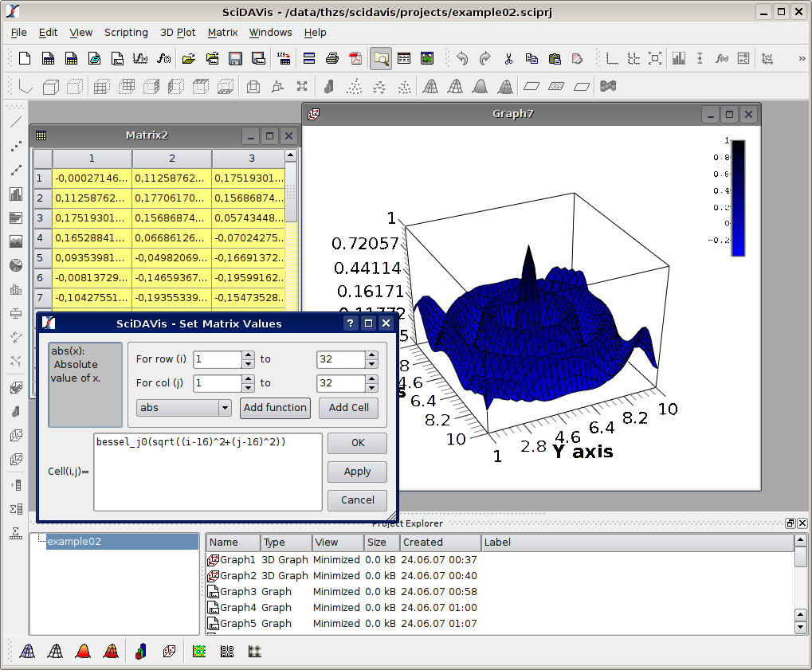This screenshot has width=812, height=670.
Task: Click the green color map icon in bottom toolbar
Action: [199, 652]
